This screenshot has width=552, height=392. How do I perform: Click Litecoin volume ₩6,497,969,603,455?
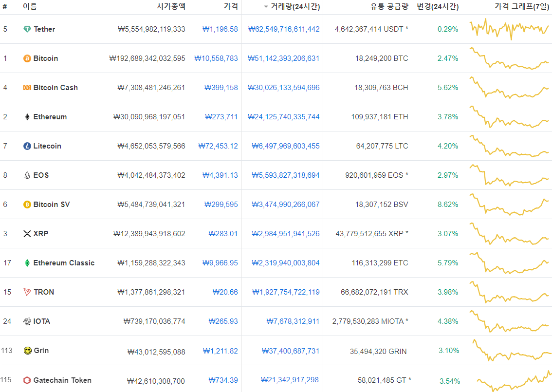[286, 146]
